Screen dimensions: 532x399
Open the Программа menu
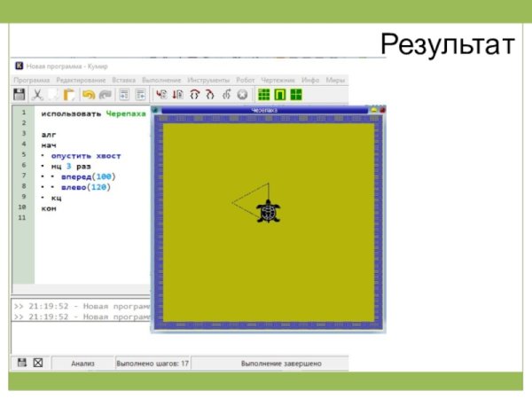coord(31,80)
